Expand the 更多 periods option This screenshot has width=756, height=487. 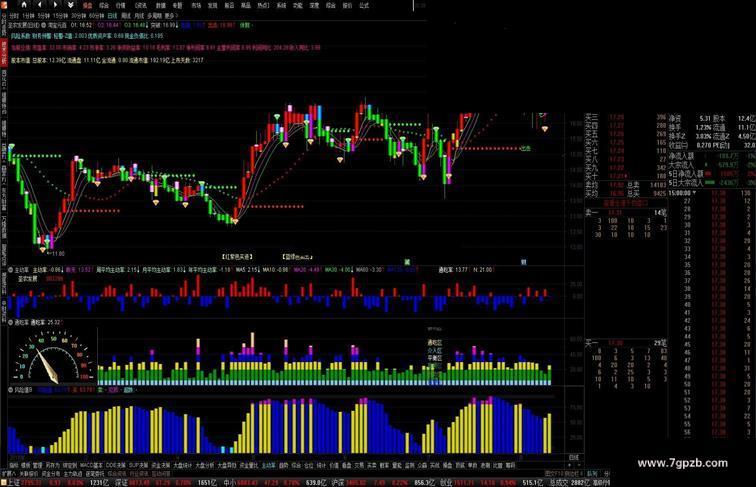171,16
